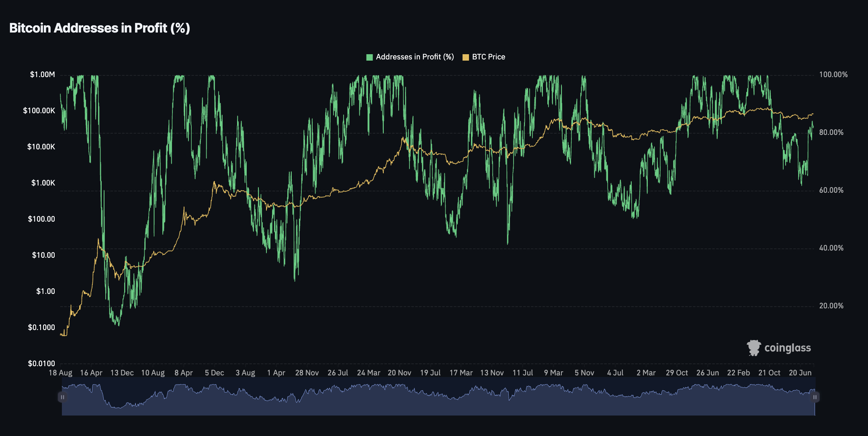
Task: Click the yellow BTC Price legend swatch
Action: pyautogui.click(x=466, y=57)
